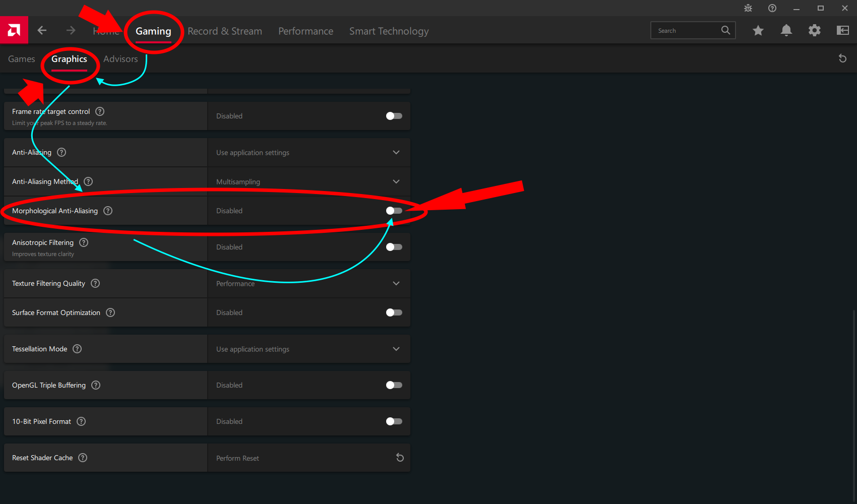Open Texture Filtering Quality dropdown
This screenshot has height=504, width=857.
tap(309, 283)
